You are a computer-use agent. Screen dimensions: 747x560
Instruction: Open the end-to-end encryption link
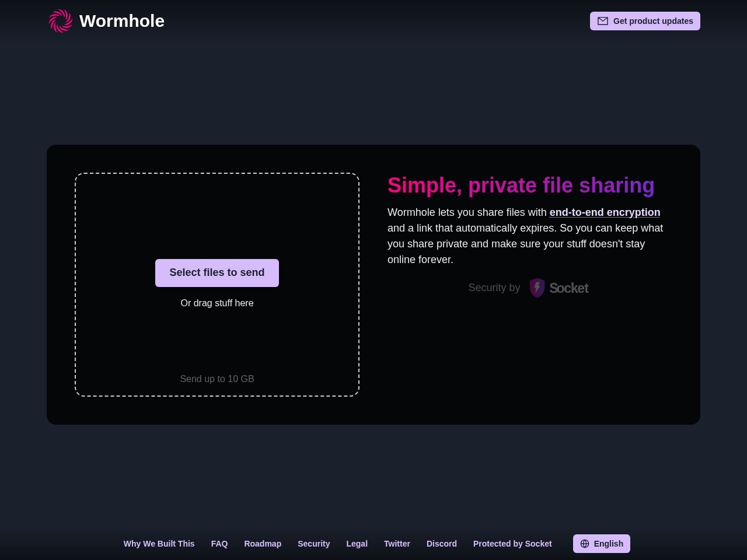tap(605, 212)
